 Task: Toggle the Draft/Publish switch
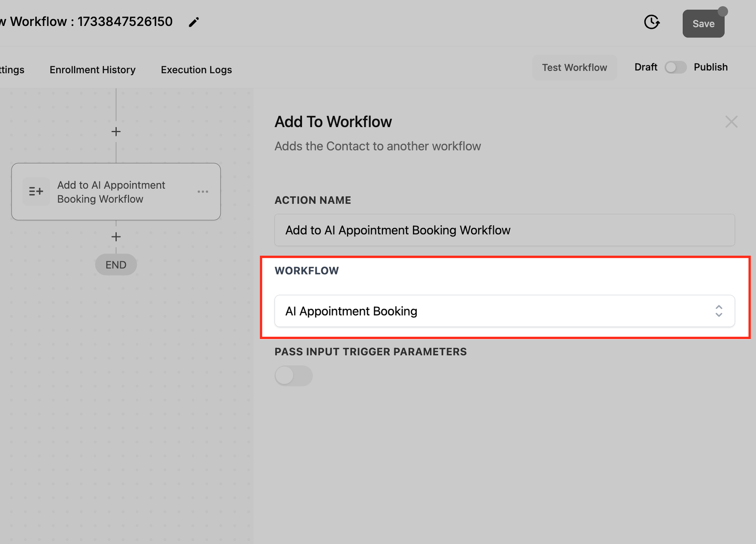coord(675,68)
